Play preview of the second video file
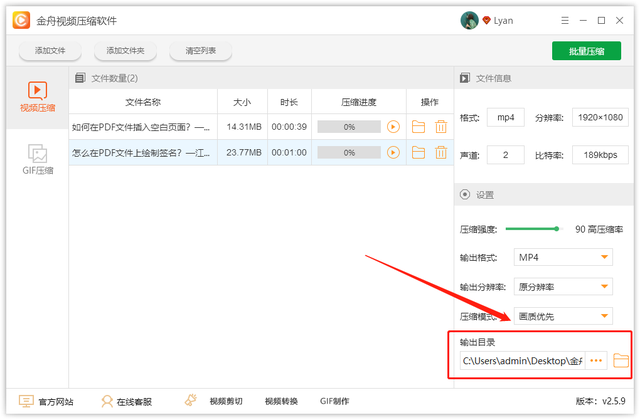640x420 pixels. click(393, 153)
